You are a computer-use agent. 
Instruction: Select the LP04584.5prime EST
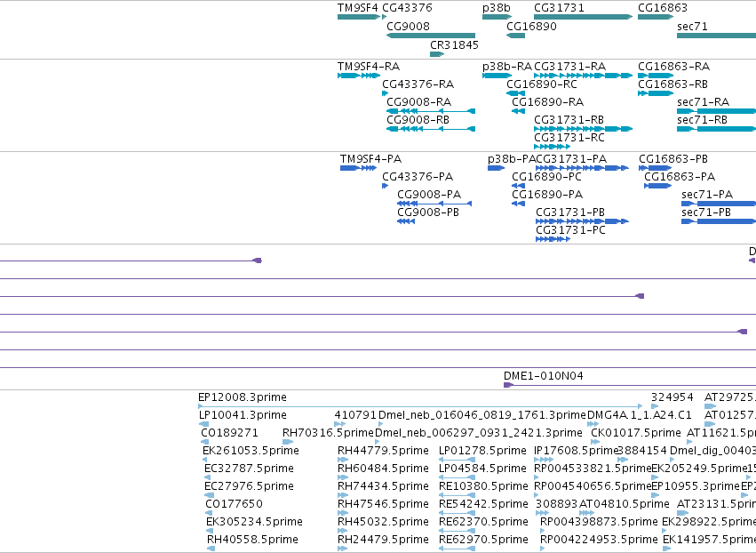coord(458,477)
